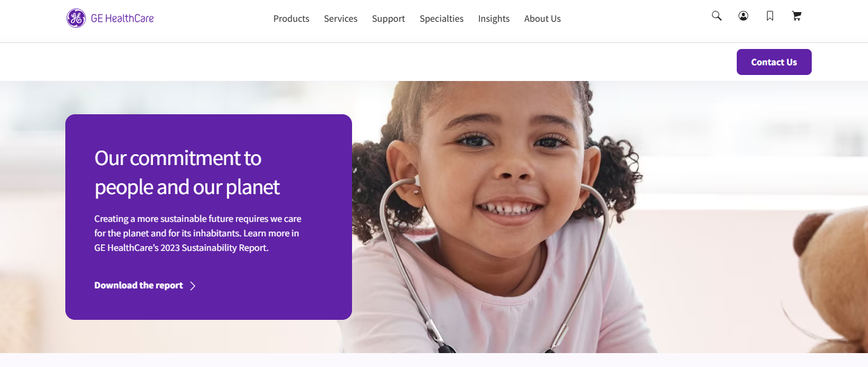
Task: Open the Services menu
Action: pyautogui.click(x=341, y=19)
